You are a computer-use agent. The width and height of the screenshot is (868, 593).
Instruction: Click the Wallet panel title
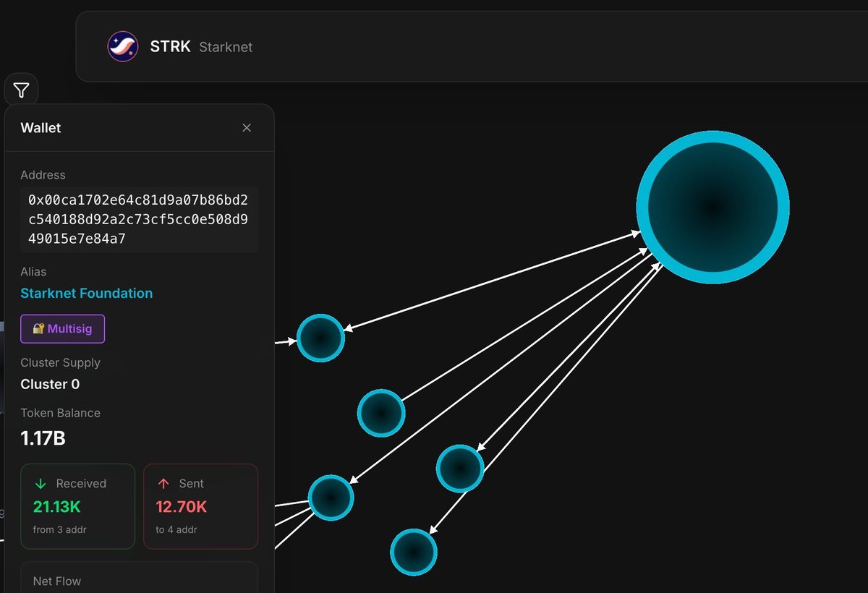point(41,128)
